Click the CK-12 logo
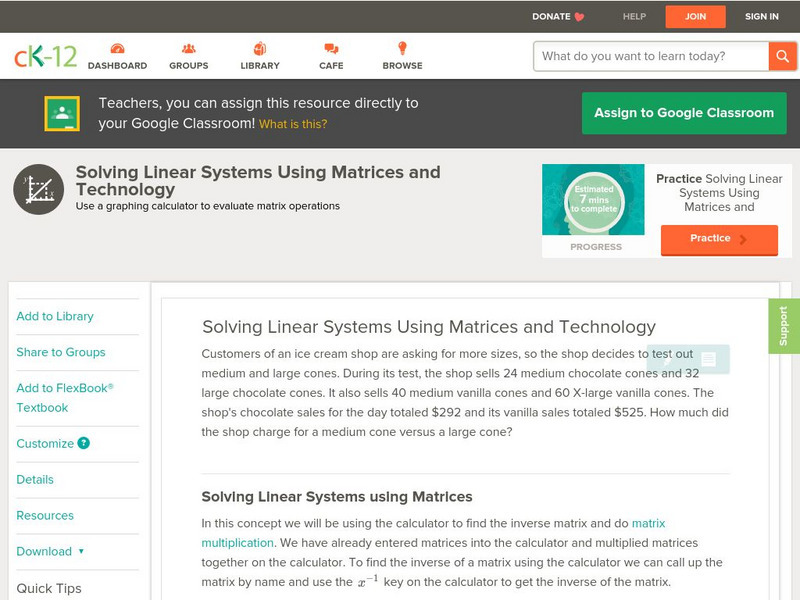The image size is (800, 600). [44, 56]
